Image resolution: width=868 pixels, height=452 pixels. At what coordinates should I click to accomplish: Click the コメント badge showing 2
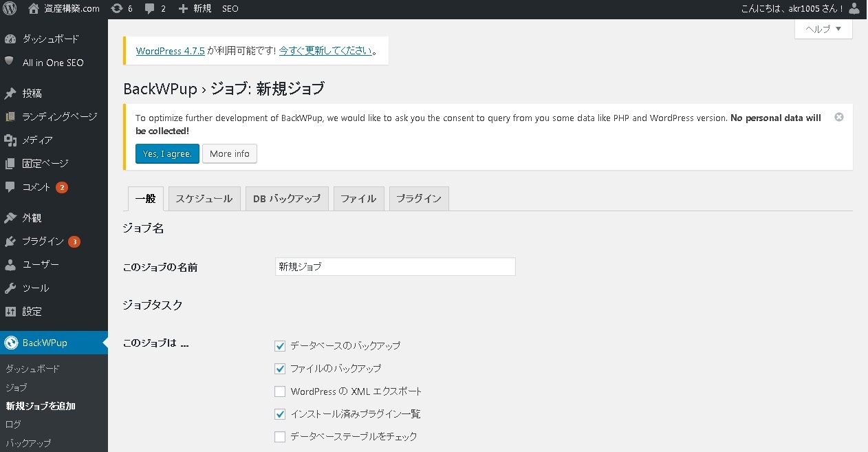pyautogui.click(x=62, y=187)
